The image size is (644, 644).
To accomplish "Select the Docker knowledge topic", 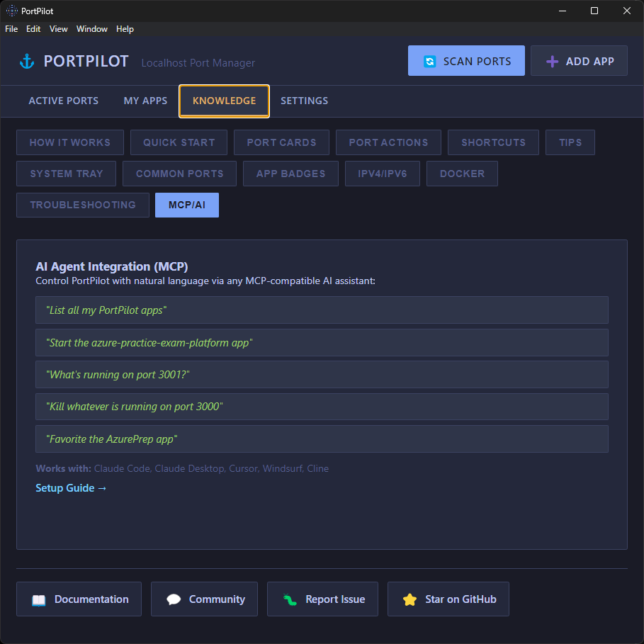I will [x=462, y=174].
